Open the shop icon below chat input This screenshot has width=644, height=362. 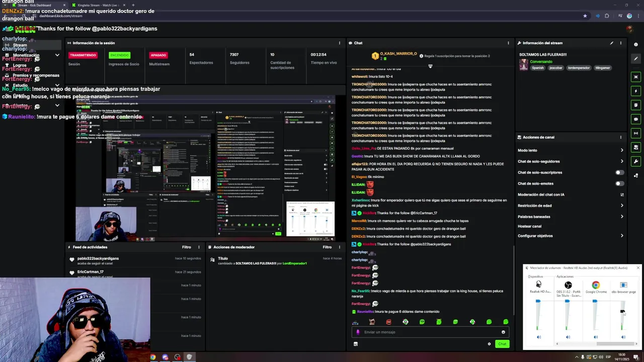(356, 344)
